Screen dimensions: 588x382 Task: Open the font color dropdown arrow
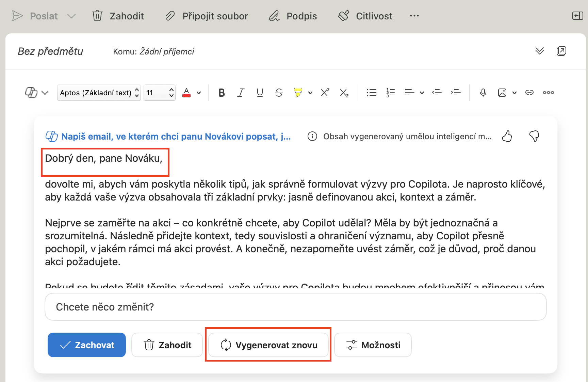click(x=199, y=93)
